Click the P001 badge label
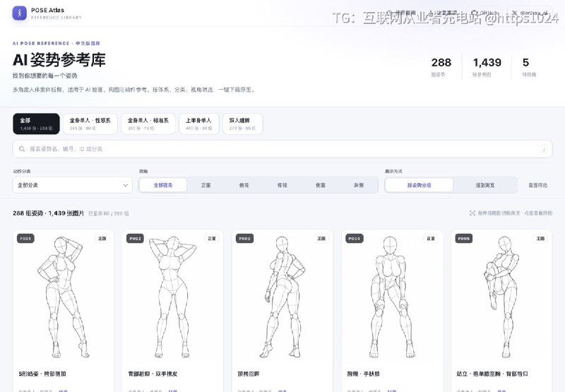Viewport: 565px width, 392px height. [25, 239]
